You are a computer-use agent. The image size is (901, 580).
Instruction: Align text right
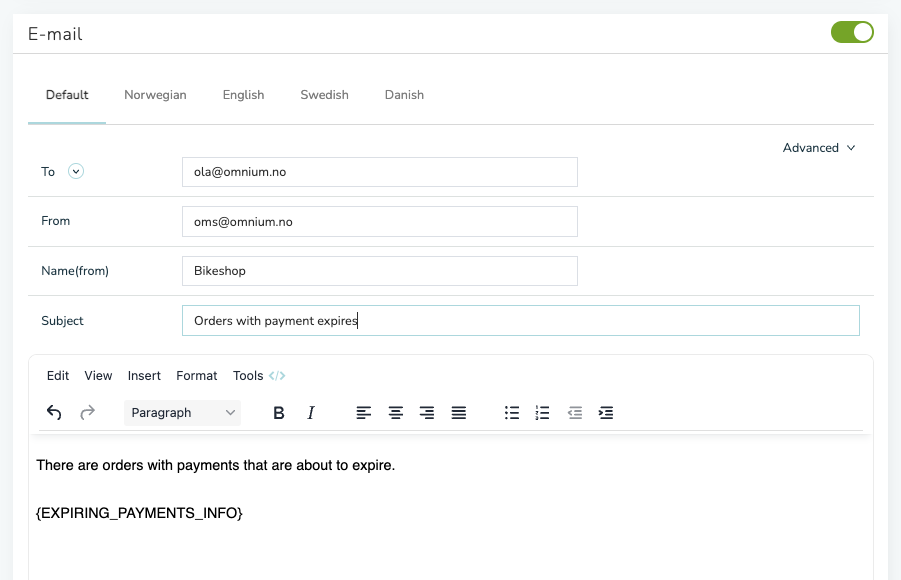pos(427,413)
